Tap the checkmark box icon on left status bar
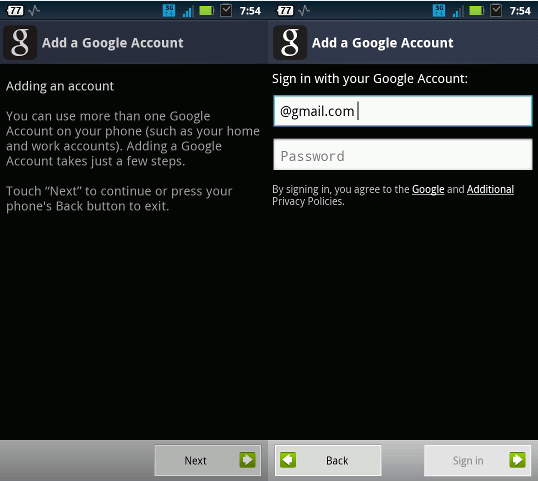Image resolution: width=538 pixels, height=481 pixels. pos(226,11)
